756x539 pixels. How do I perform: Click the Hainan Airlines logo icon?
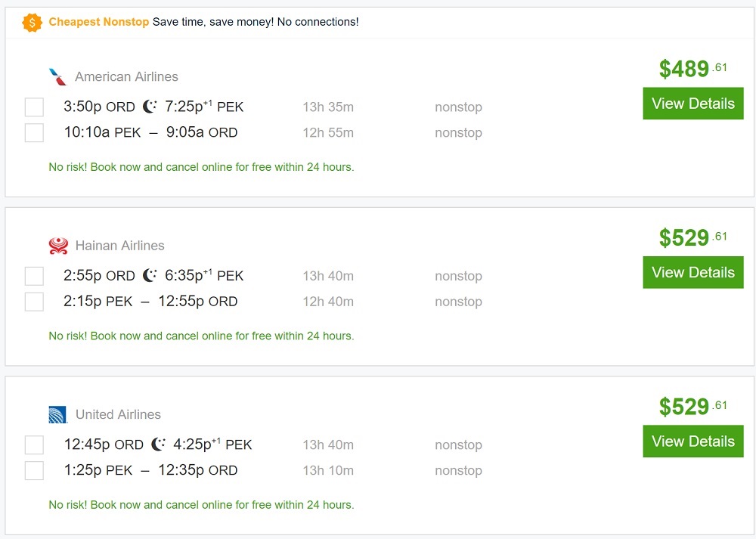[x=58, y=246]
